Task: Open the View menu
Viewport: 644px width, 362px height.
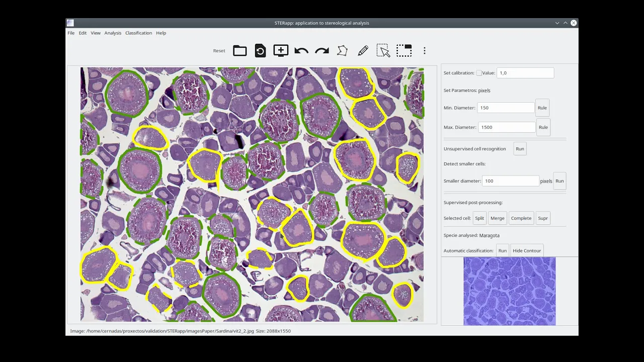Action: [96, 33]
